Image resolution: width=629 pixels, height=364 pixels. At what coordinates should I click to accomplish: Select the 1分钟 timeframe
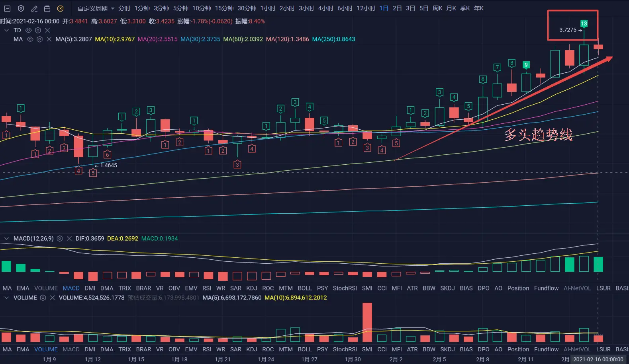[142, 8]
